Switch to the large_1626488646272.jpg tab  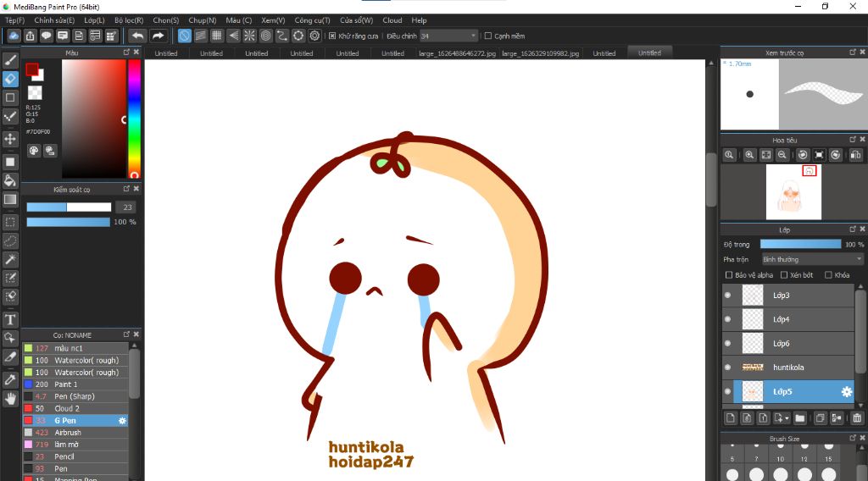coord(457,53)
